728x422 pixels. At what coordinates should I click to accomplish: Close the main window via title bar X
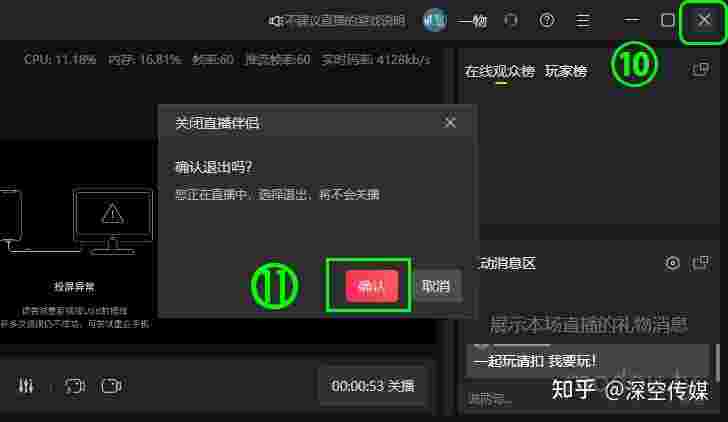704,19
